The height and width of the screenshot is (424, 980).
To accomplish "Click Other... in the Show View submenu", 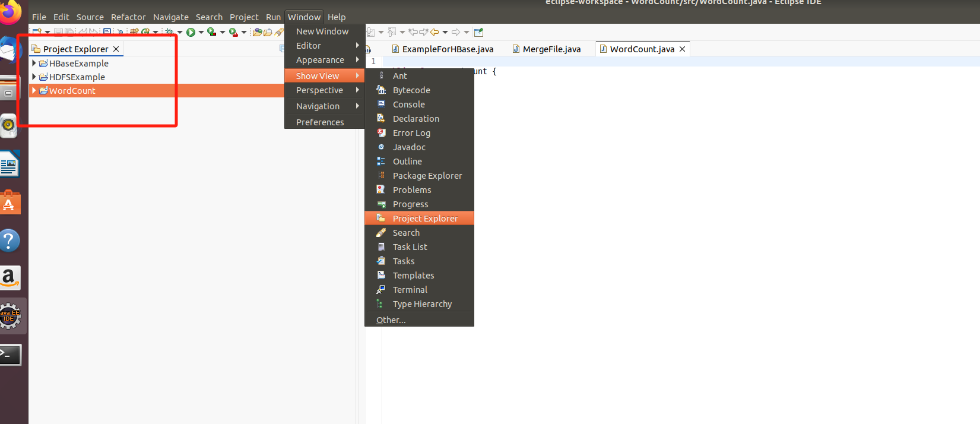I will point(419,320).
